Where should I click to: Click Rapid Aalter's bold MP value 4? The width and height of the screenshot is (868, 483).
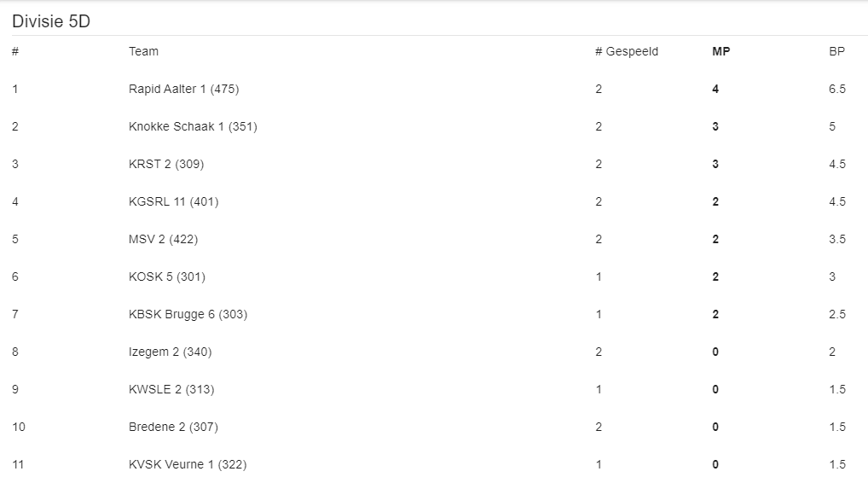click(715, 90)
